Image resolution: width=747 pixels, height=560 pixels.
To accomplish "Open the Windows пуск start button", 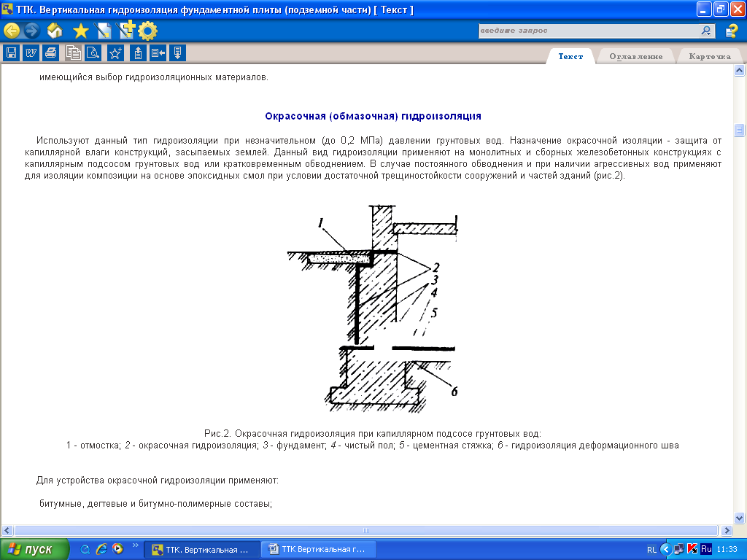I will (x=34, y=550).
